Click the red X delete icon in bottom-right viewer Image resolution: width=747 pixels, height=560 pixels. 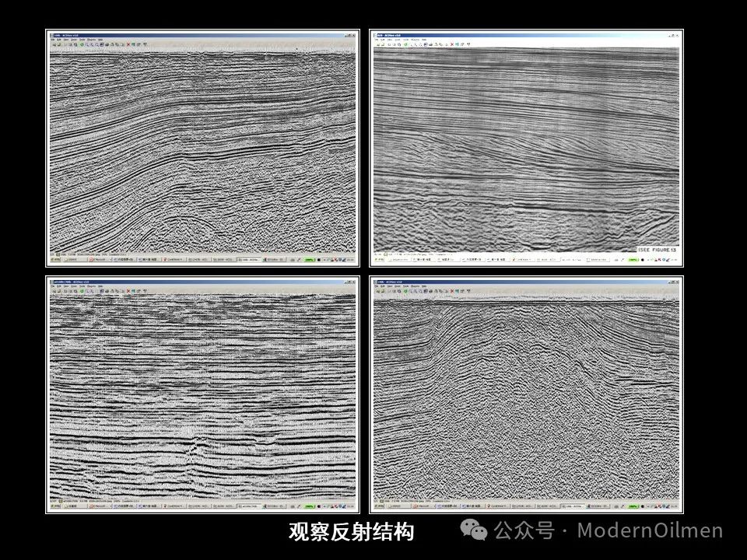(x=451, y=291)
